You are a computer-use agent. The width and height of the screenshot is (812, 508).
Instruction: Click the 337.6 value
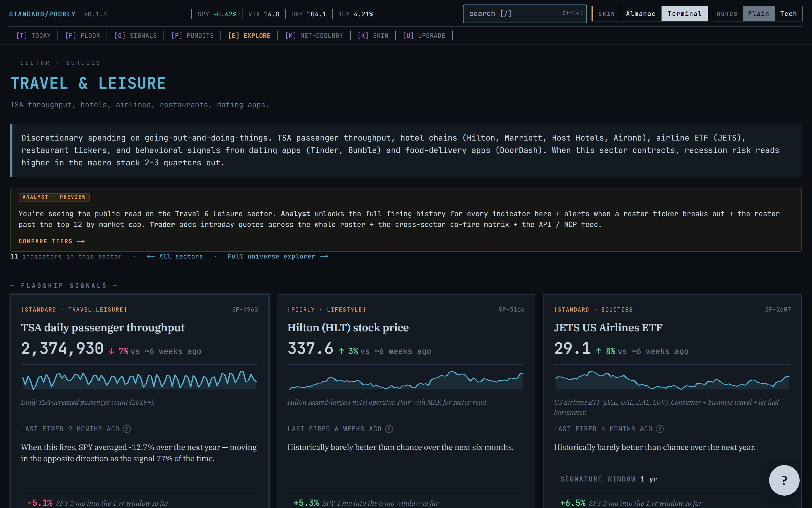(x=310, y=349)
